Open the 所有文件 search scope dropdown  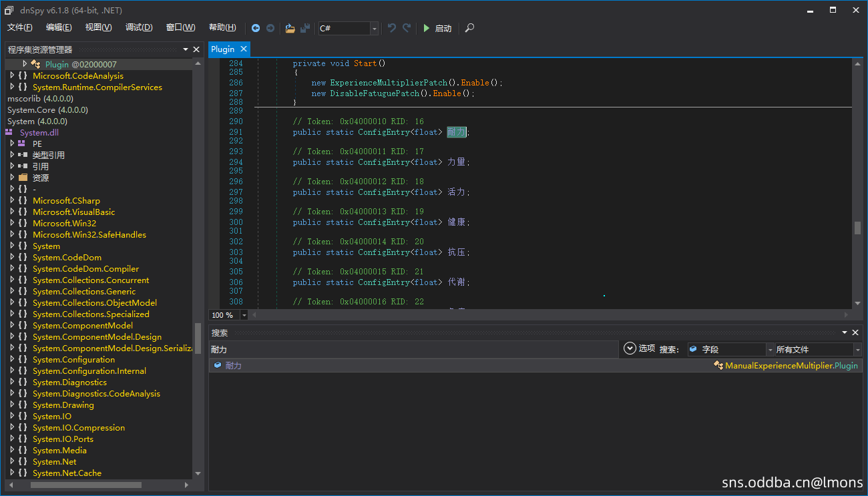pyautogui.click(x=857, y=349)
